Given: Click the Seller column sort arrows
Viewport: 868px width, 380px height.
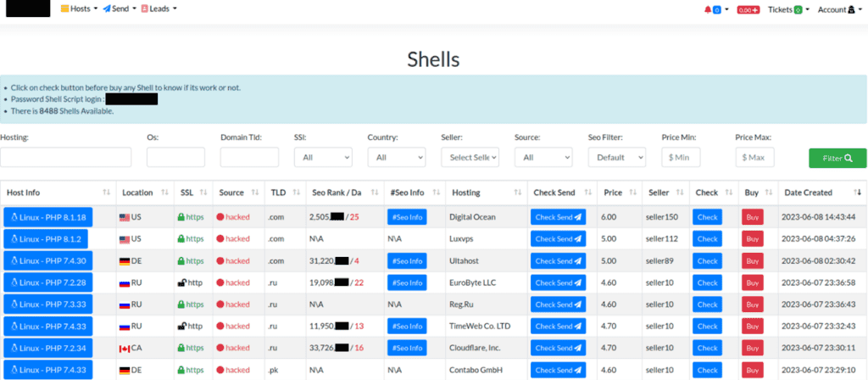Looking at the screenshot, I should [680, 193].
